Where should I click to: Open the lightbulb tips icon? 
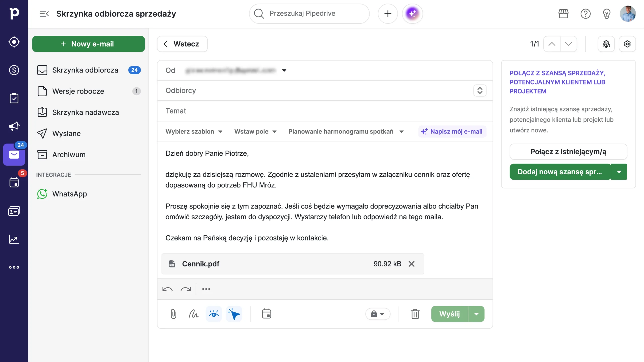607,14
